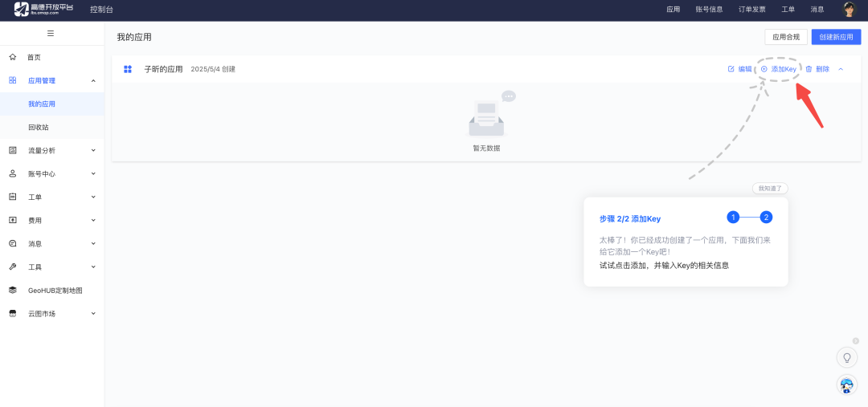The height and width of the screenshot is (407, 868).
Task: Click step 2 indicator in guide
Action: pos(766,218)
